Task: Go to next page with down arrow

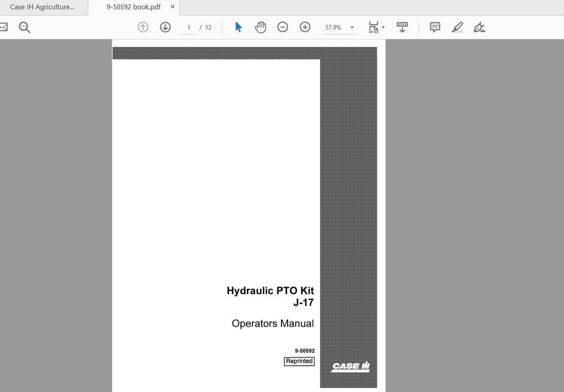Action: point(165,27)
